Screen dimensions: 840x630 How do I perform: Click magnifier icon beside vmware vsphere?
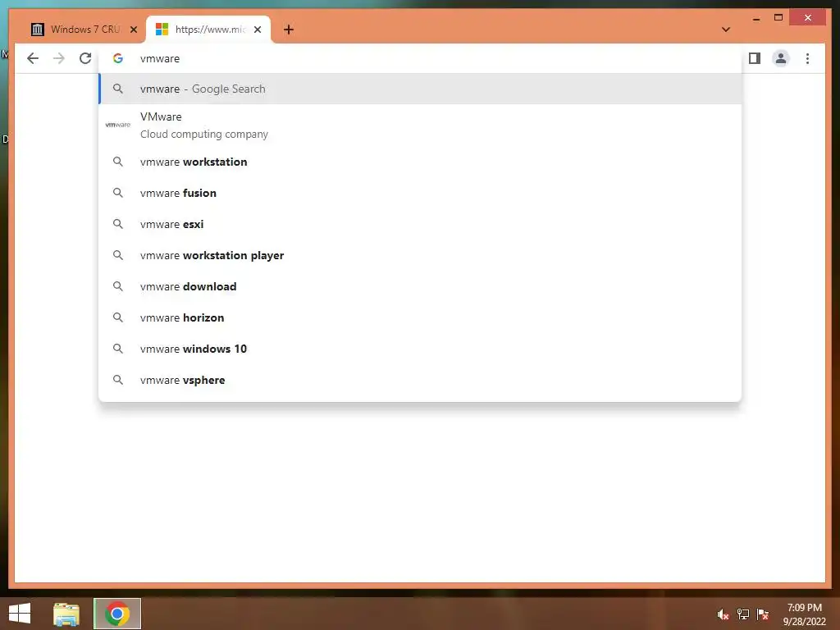(118, 380)
